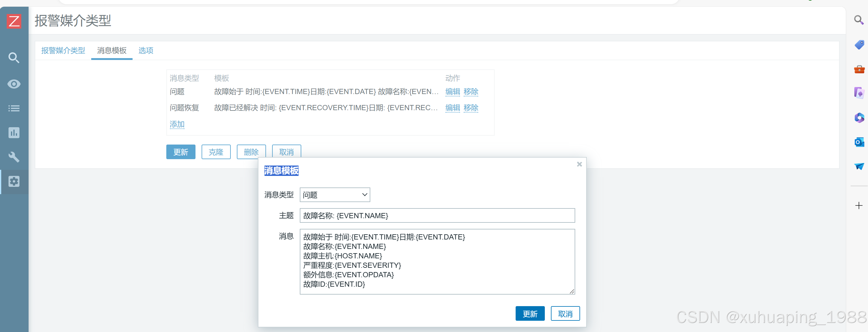Image resolution: width=868 pixels, height=332 pixels.
Task: Expand the 消息类型 dropdown in dialog
Action: (335, 195)
